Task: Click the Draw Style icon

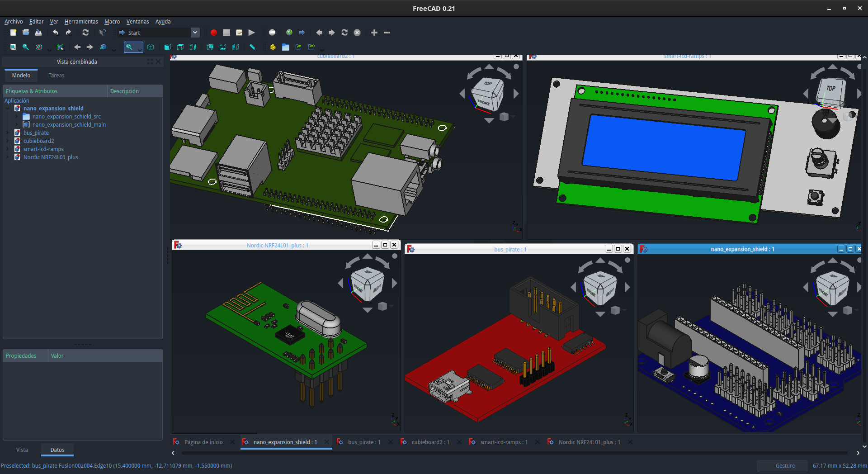Action: point(39,47)
